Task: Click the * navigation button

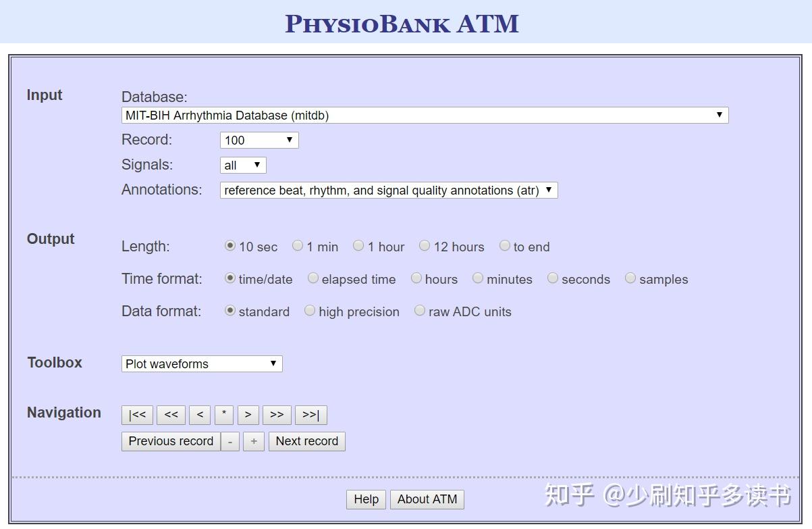Action: coord(224,415)
